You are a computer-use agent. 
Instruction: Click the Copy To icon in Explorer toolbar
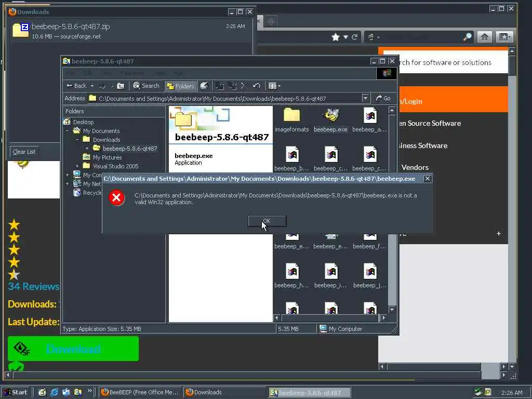(x=232, y=86)
